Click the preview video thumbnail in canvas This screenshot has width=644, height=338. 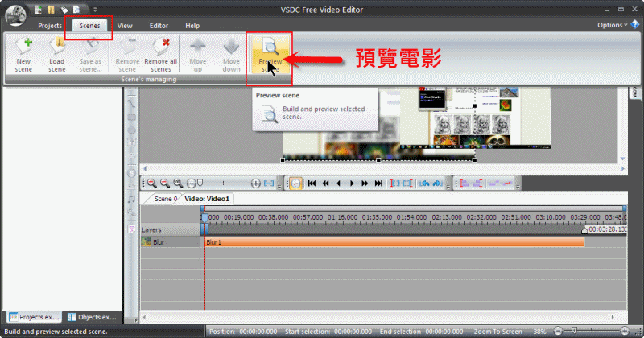(x=475, y=117)
